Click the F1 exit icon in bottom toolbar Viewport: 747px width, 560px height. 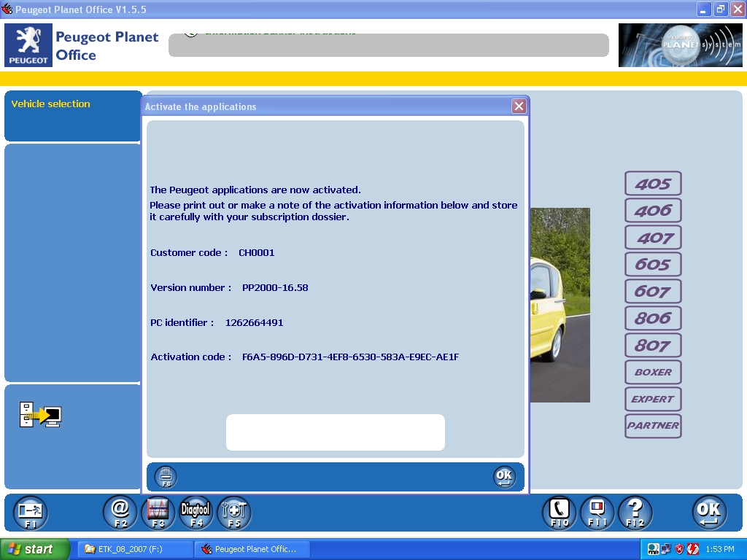(31, 513)
